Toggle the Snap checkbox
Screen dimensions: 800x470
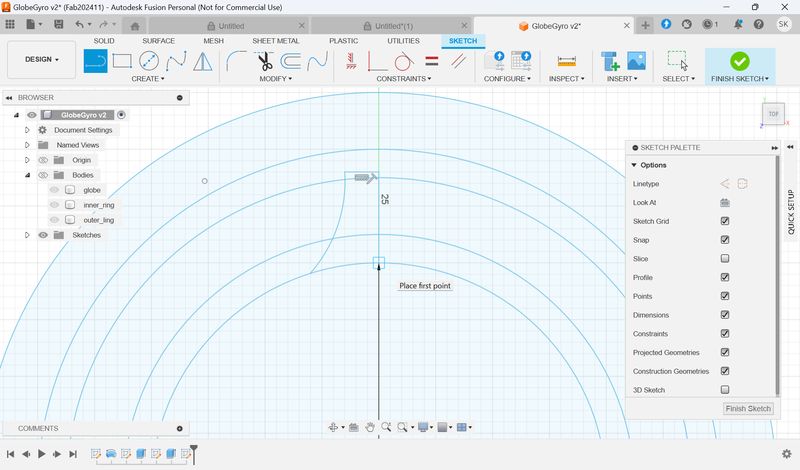tap(724, 240)
